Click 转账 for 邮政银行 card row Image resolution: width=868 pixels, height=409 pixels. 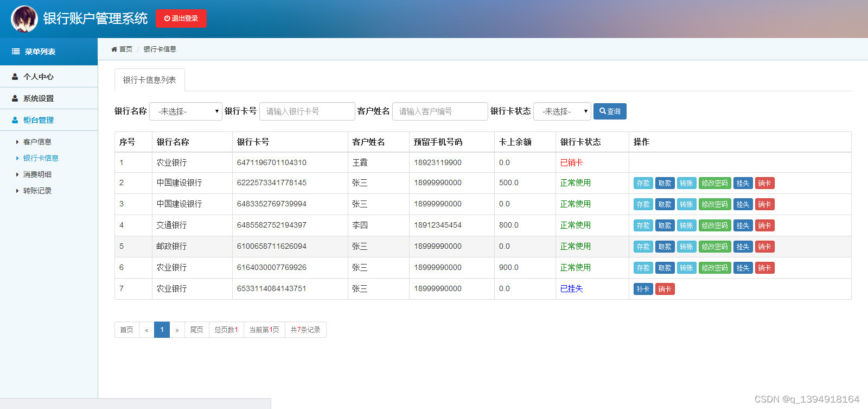click(687, 247)
